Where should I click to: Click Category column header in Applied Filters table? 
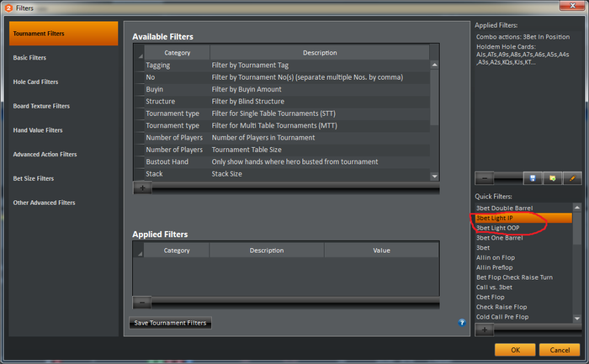(x=177, y=251)
